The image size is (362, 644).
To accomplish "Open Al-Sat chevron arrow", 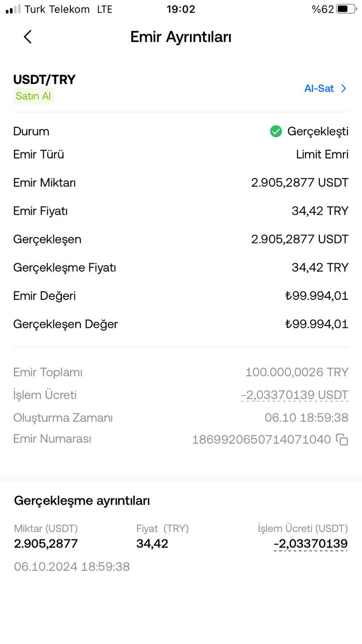I will 344,89.
